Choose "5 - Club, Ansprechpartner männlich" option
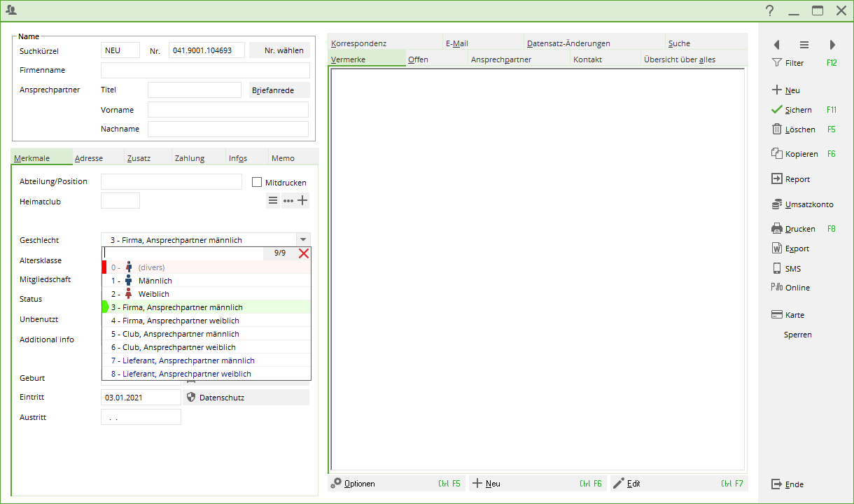Screen dimensions: 854x504 (175, 334)
